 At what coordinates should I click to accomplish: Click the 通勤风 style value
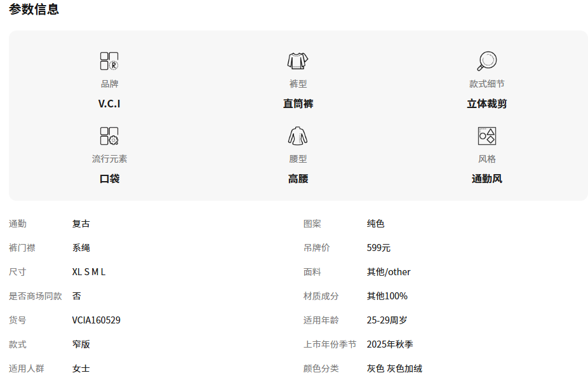pyautogui.click(x=486, y=179)
